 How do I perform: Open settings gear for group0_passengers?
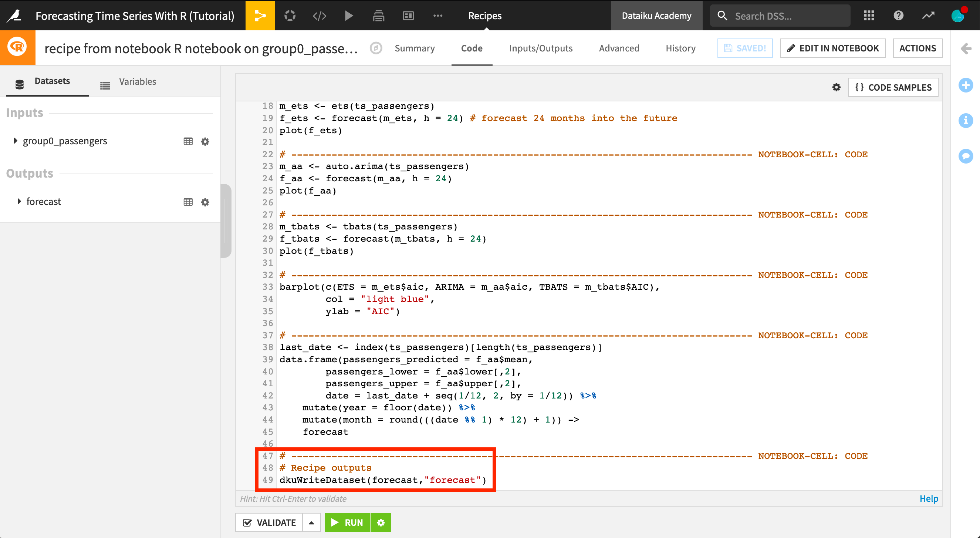(x=205, y=141)
